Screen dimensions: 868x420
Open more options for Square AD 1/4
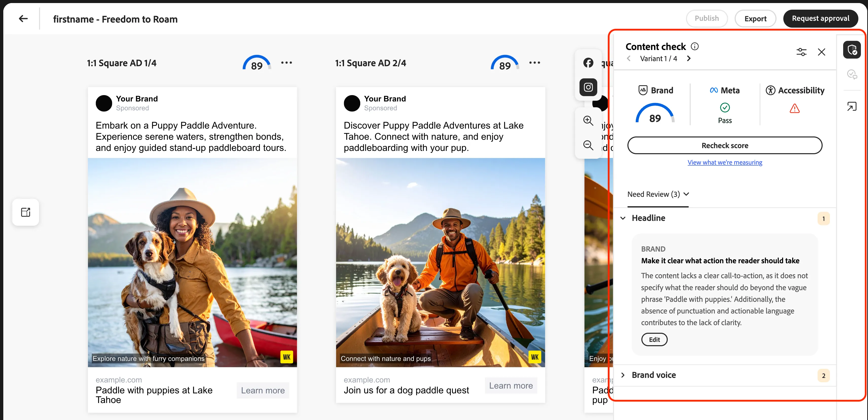coord(286,63)
